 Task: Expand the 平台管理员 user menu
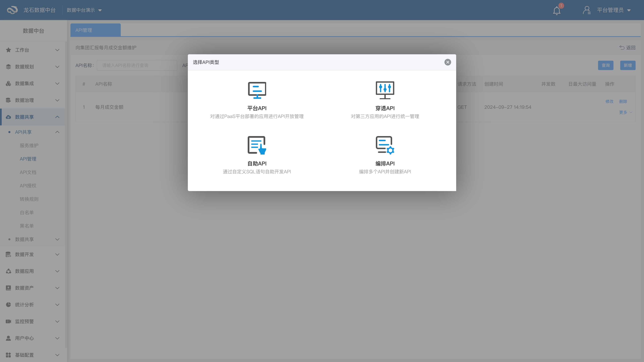tap(614, 10)
